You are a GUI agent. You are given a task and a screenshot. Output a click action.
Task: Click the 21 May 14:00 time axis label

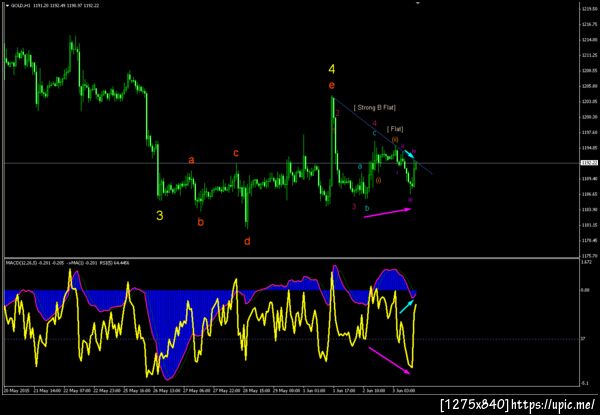[47, 391]
